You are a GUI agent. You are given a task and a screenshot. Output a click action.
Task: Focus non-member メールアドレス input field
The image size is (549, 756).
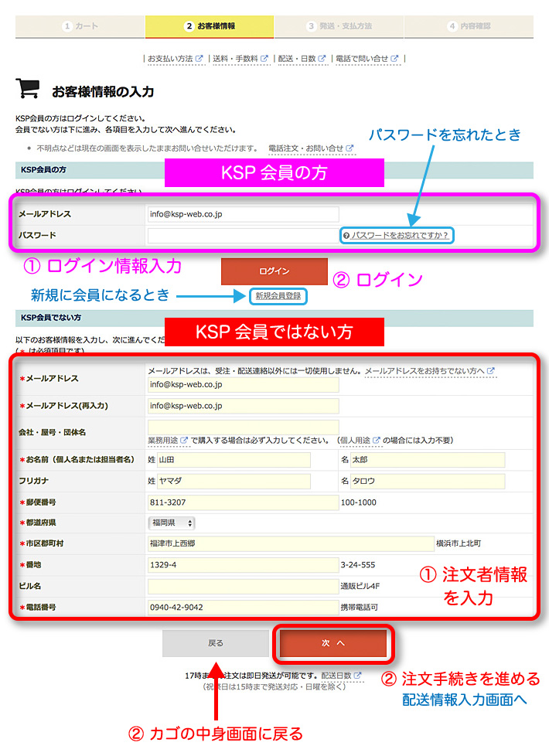pyautogui.click(x=243, y=385)
